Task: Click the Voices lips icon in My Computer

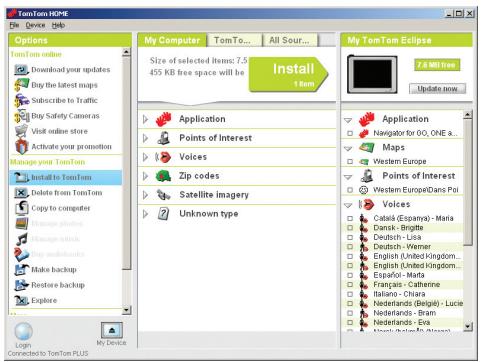Action: coord(163,157)
